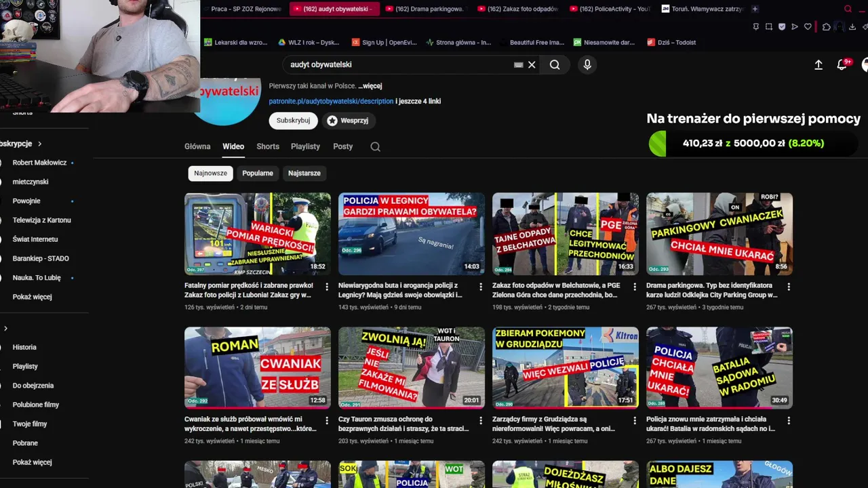Screen dimensions: 868x488
Task: Click the shield icon in browser toolbar
Action: [782, 26]
